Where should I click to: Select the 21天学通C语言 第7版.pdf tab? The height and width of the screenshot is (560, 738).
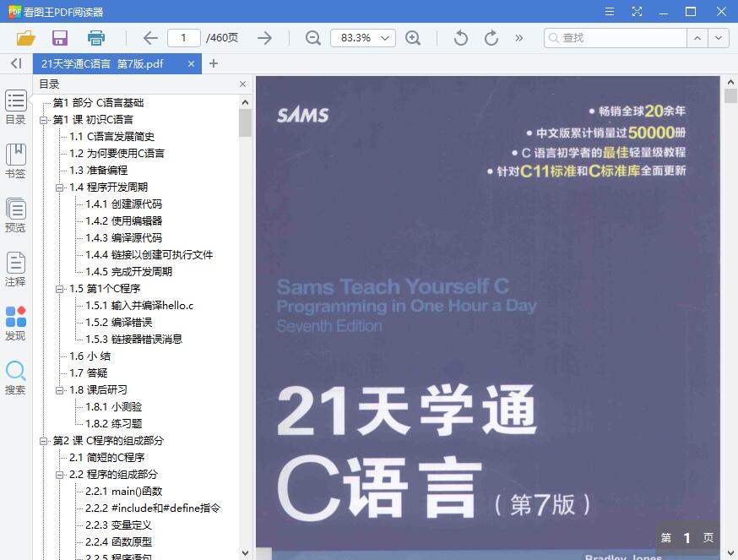point(117,63)
